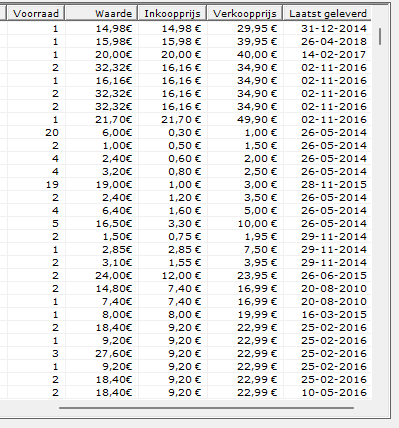The width and height of the screenshot is (399, 428).
Task: Select the row dated 14-02-2017
Action: point(185,55)
